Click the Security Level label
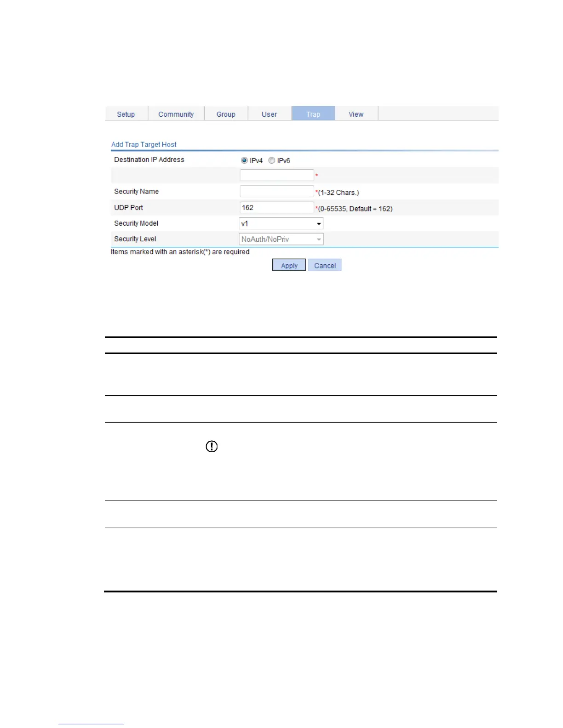 [135, 239]
